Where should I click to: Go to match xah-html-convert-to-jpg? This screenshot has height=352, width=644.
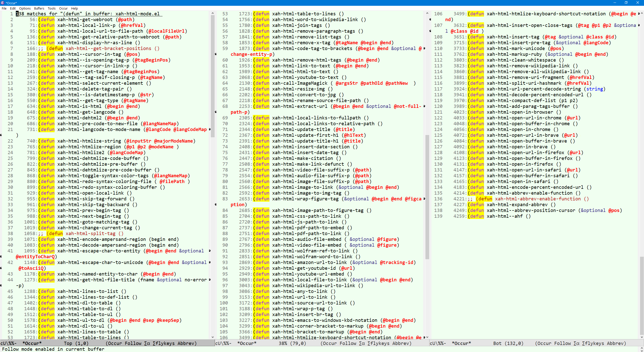coord(304,95)
